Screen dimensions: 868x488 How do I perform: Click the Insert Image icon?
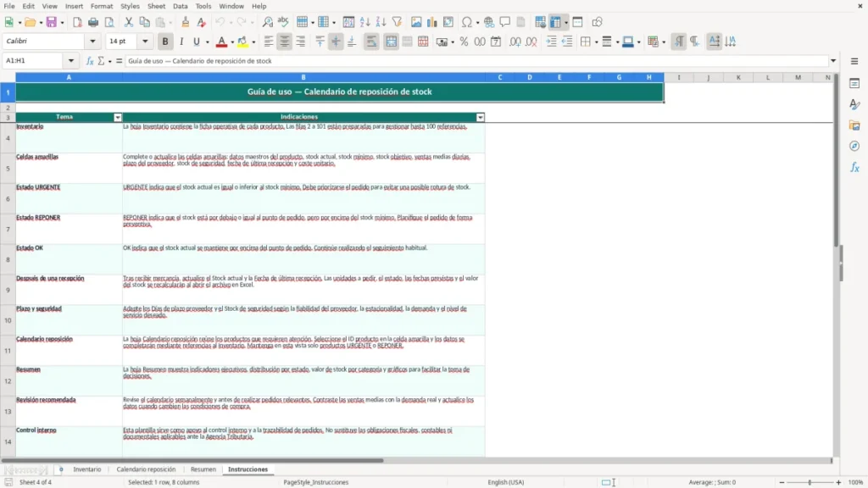click(416, 22)
